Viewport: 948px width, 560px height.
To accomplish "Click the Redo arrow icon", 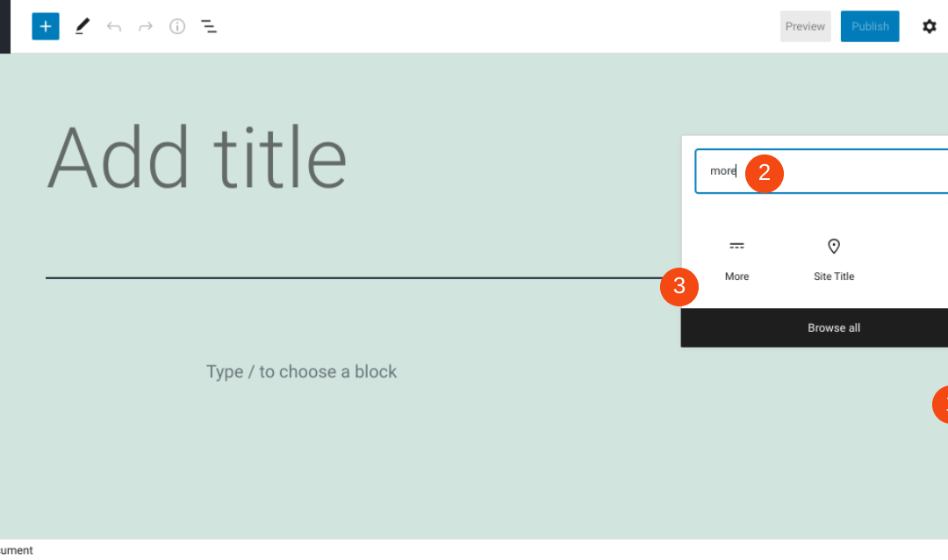I will coord(146,26).
